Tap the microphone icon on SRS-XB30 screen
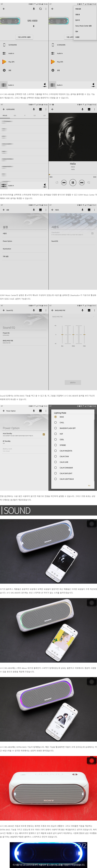Image resolution: width=97 pixels, height=868 pixels. pos(34,9)
